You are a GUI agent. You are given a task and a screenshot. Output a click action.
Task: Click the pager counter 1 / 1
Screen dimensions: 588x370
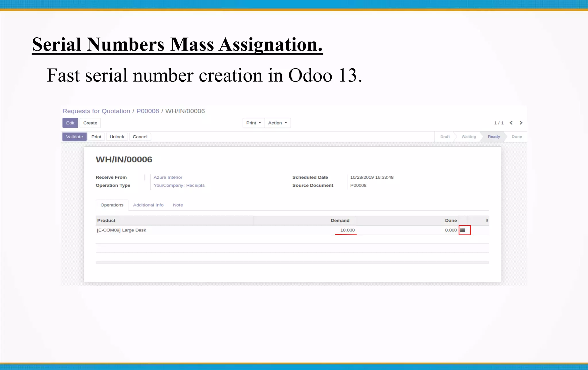pyautogui.click(x=499, y=123)
